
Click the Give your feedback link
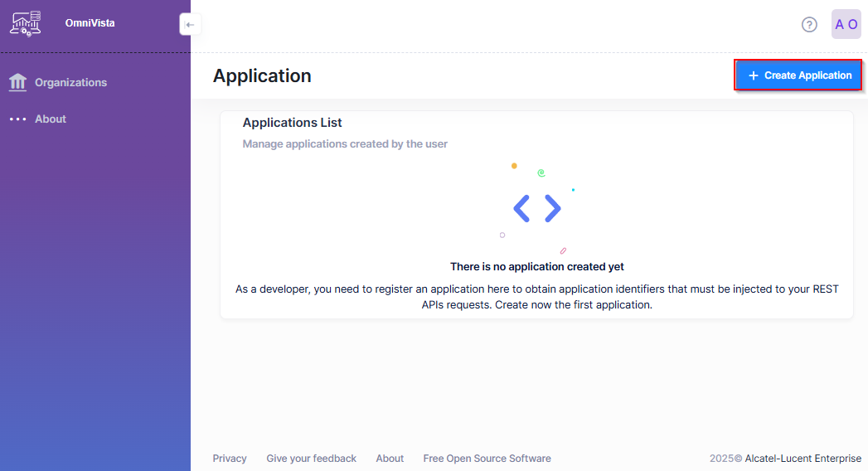[311, 459]
